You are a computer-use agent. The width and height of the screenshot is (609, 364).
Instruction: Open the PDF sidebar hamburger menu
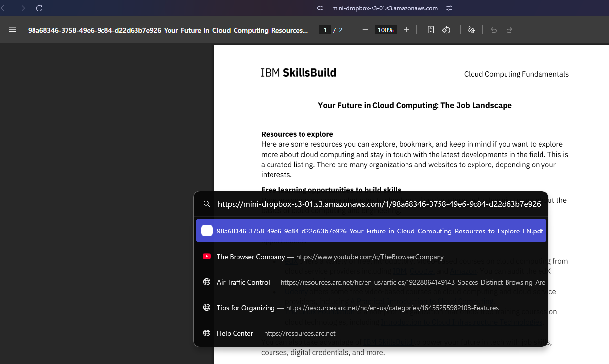[x=12, y=30]
